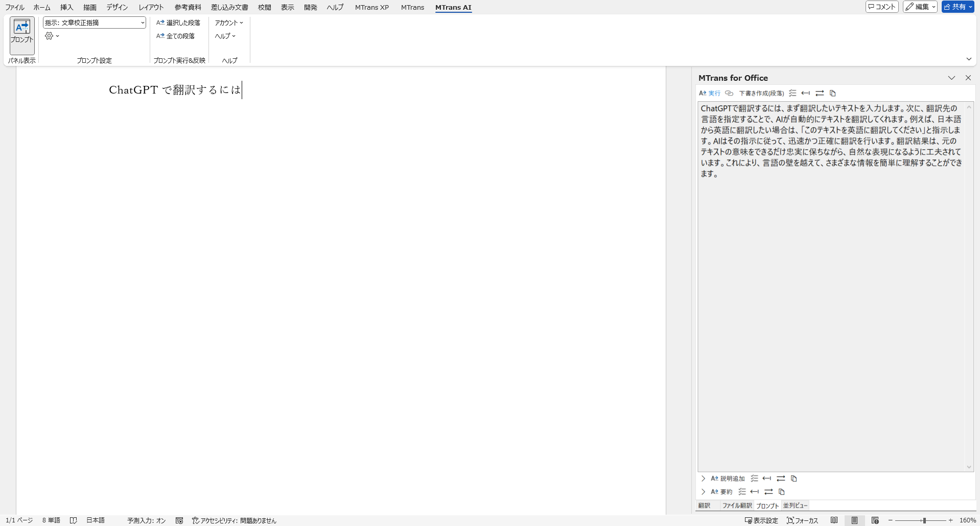Open the MTrans XP ribbon tab
This screenshot has height=526, width=980.
click(x=372, y=7)
